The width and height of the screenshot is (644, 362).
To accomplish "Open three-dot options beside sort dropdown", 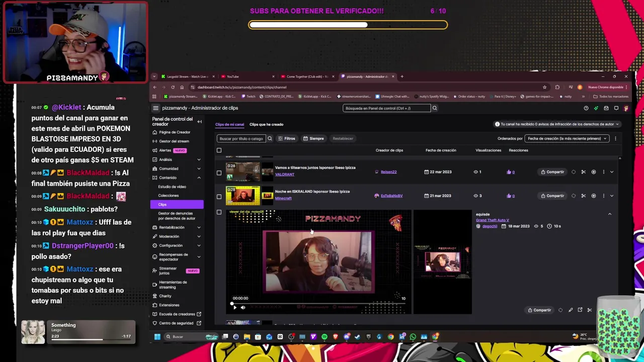I will (x=615, y=138).
